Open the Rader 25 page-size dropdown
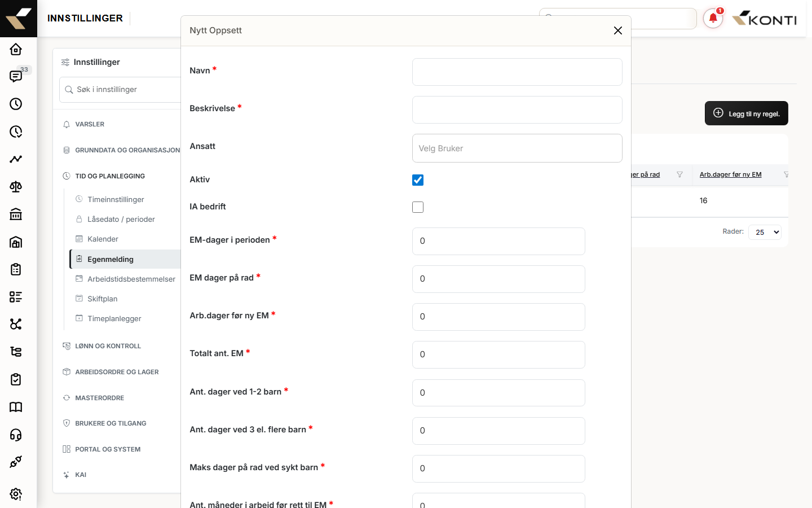812x508 pixels. tap(765, 232)
